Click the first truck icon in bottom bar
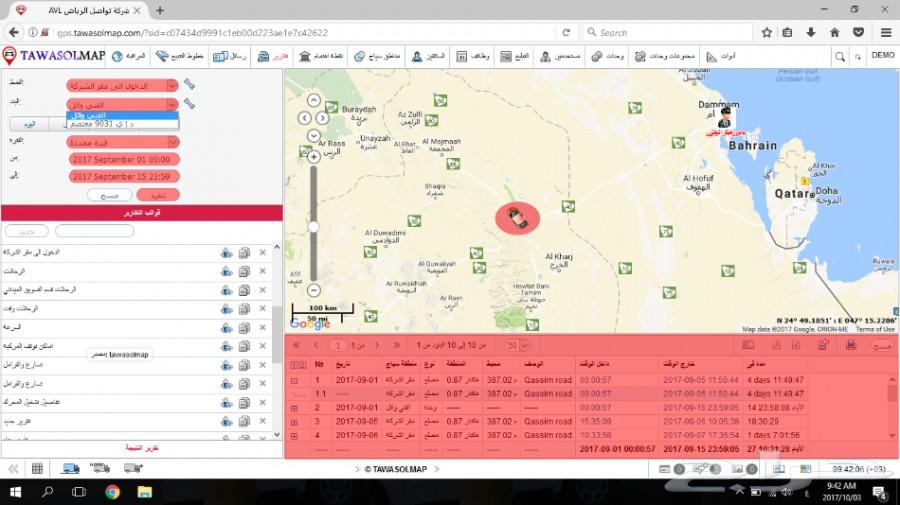900x505 pixels. tap(70, 469)
